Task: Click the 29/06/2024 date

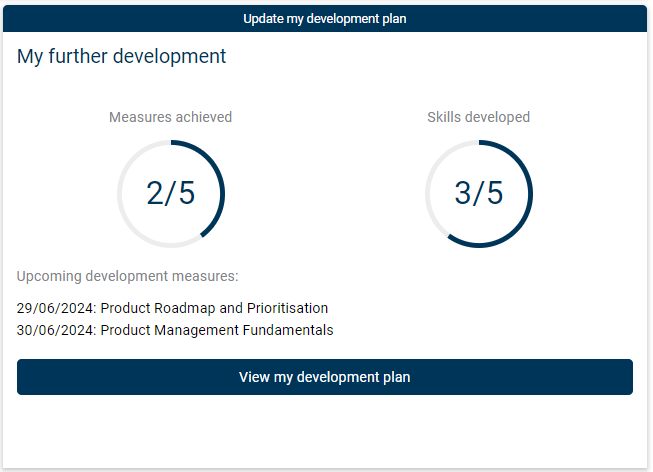Action: tap(56, 308)
